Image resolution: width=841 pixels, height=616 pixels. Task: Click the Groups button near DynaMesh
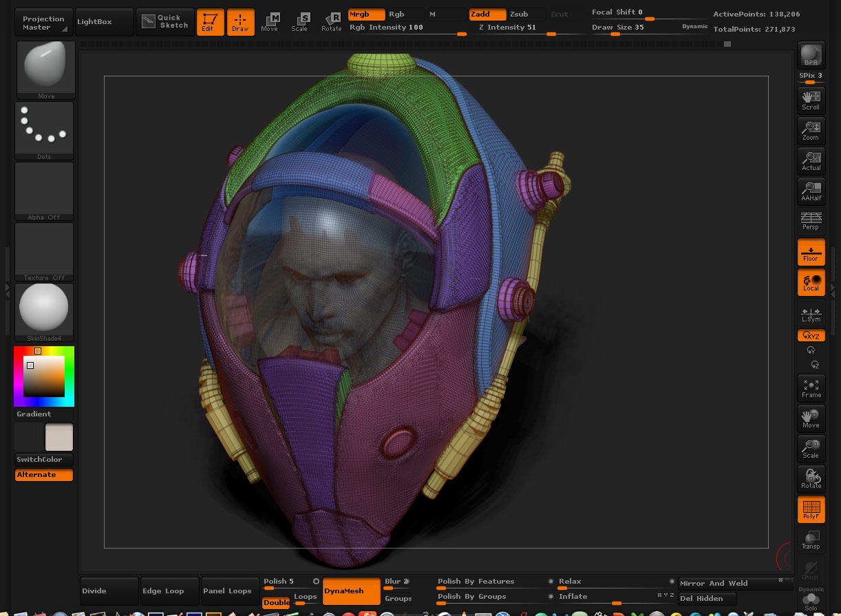pos(398,599)
